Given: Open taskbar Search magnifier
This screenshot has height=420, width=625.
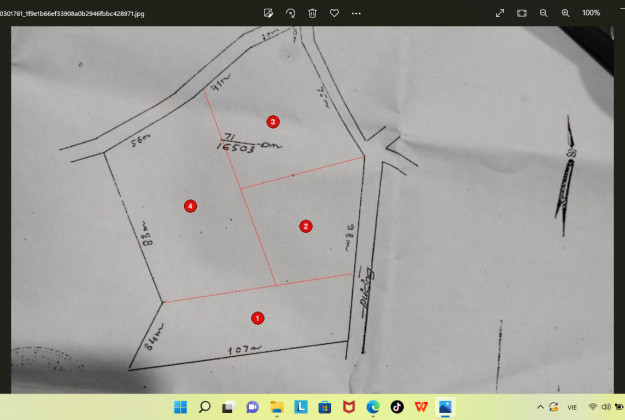Looking at the screenshot, I should coord(205,407).
